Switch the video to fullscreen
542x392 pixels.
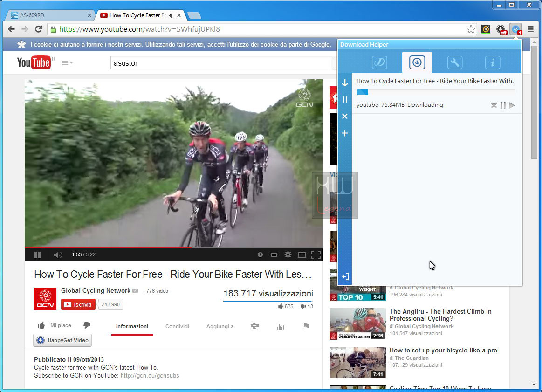316,255
